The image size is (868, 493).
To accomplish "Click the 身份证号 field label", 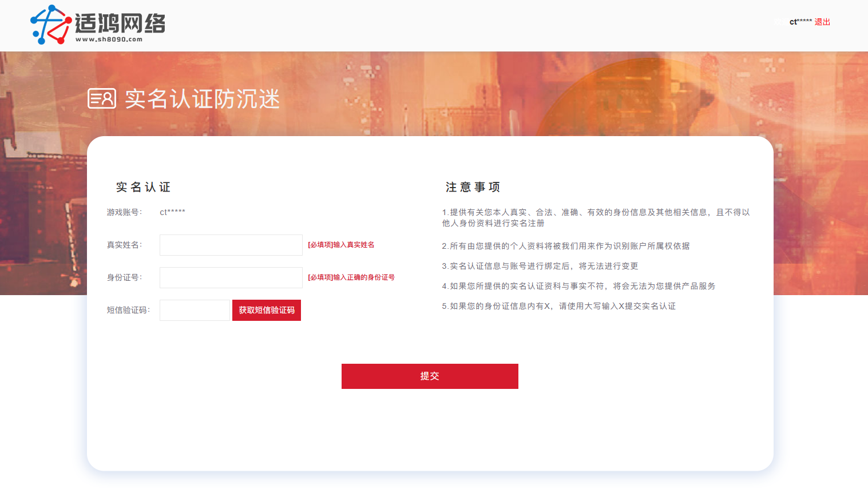I will [124, 277].
